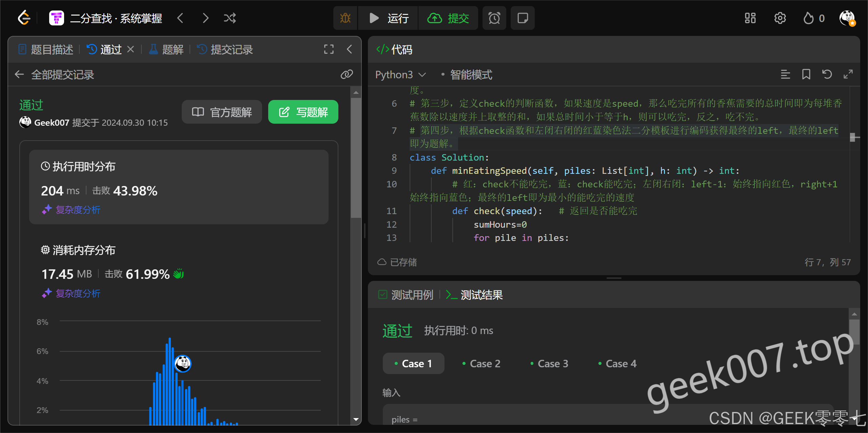This screenshot has height=433, width=868.
Task: Click the green 写题解 button
Action: coord(303,112)
